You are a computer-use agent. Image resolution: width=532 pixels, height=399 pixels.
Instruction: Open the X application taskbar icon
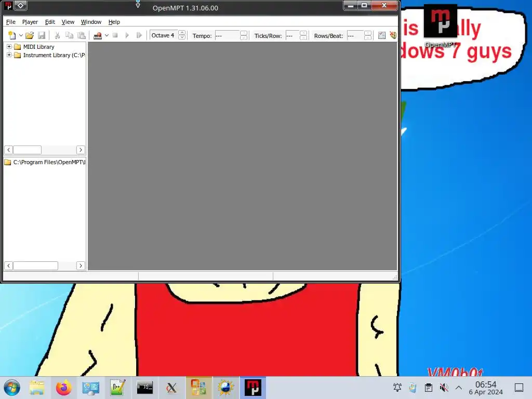tap(171, 388)
